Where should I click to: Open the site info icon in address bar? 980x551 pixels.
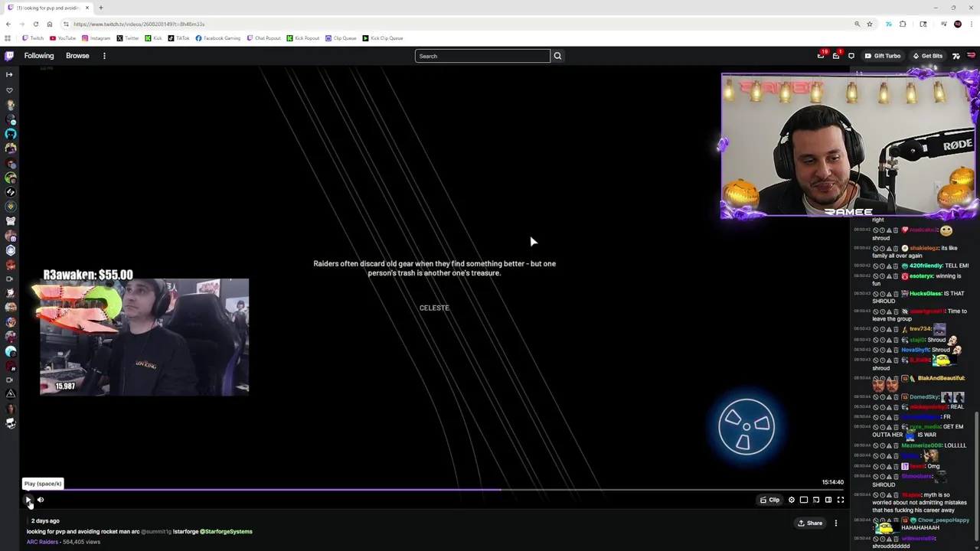[x=66, y=24]
